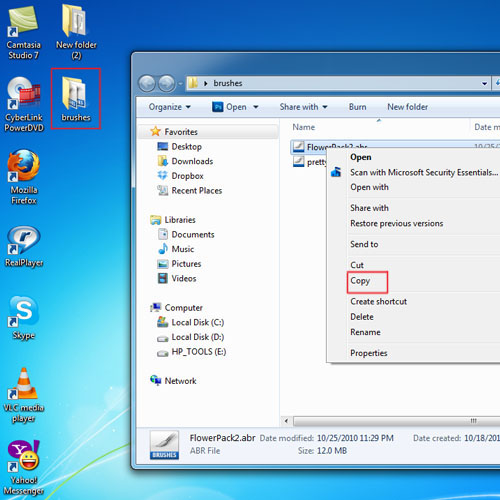This screenshot has height=500, width=500.
Task: Click the horizontal scrollbar thumb in file list
Action: [397, 421]
